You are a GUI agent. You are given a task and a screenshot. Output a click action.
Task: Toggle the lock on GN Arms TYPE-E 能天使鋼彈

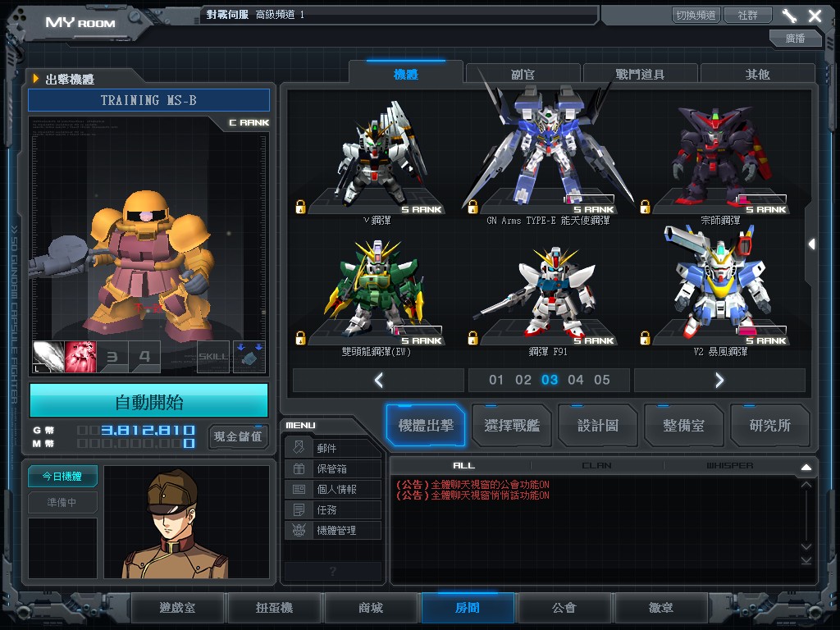[472, 207]
